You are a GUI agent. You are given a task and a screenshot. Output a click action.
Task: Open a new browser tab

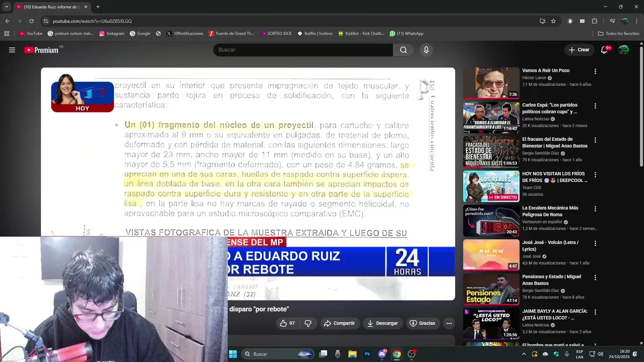click(x=98, y=7)
